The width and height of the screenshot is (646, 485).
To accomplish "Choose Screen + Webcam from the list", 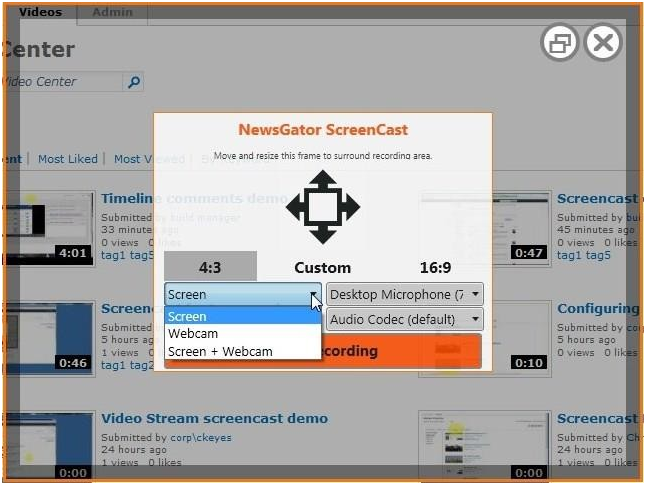I will 220,351.
